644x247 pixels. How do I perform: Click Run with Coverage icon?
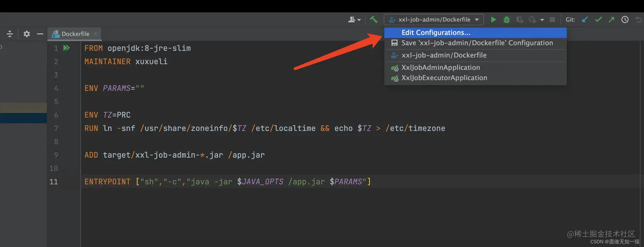coord(519,20)
